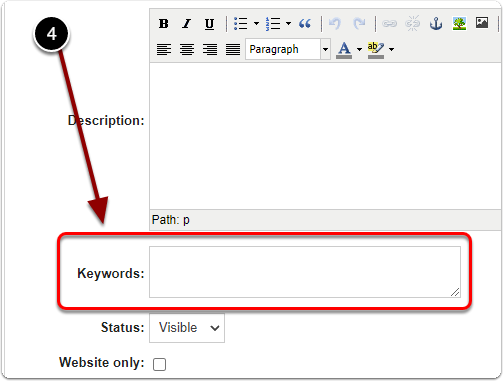Click the anchor icon to insert anchor
The width and height of the screenshot is (503, 381).
pos(436,24)
